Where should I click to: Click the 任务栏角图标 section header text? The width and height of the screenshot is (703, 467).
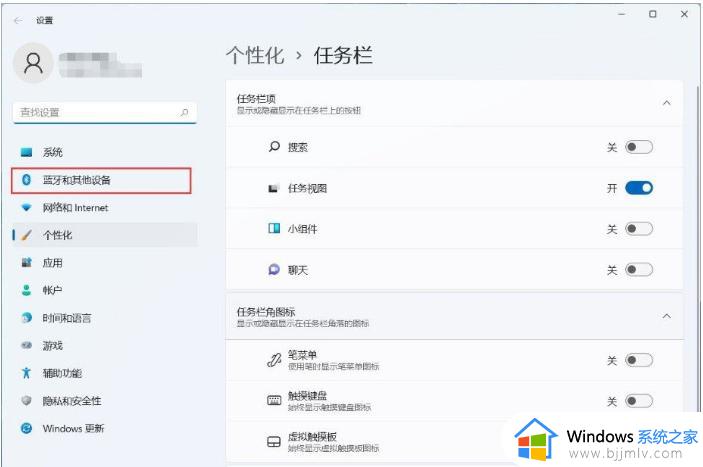click(266, 311)
